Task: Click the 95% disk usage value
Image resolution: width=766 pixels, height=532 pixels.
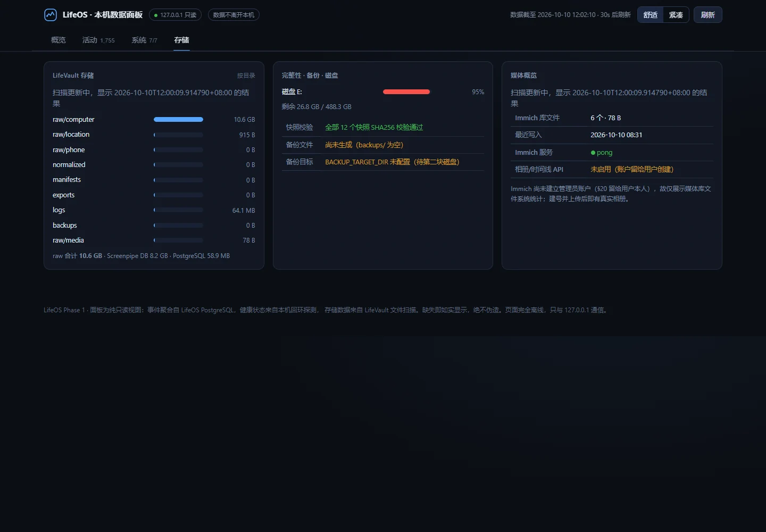Action: pyautogui.click(x=478, y=92)
